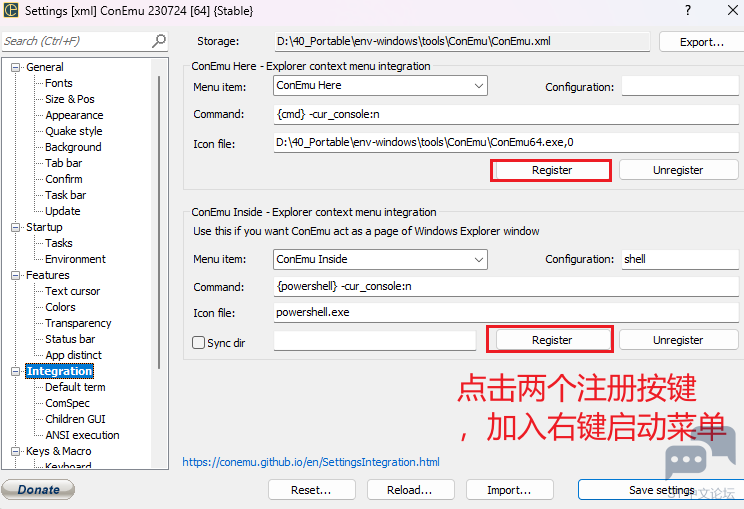Select Keys & Macro in the tree
The image size is (744, 509).
(x=58, y=451)
